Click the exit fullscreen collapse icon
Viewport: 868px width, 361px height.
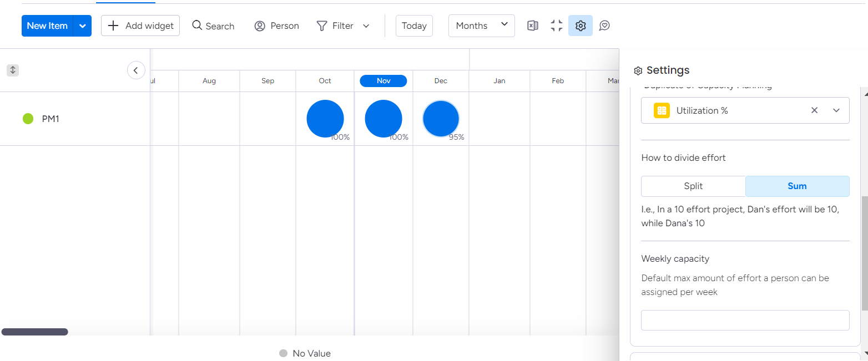click(557, 26)
